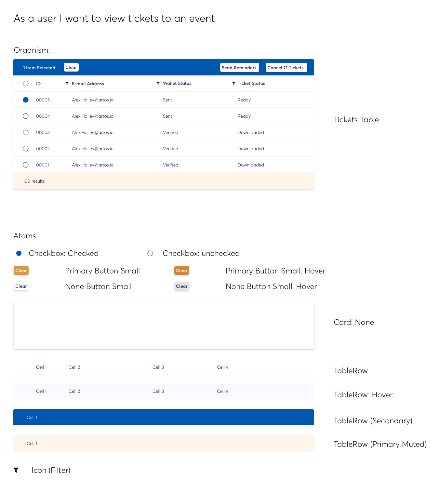Click Cell 1 in blue Secondary TableRow

coord(32,418)
